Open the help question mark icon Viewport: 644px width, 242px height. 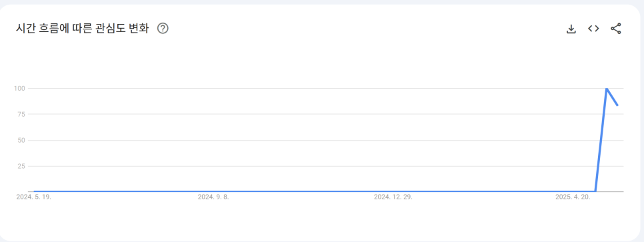coord(163,29)
